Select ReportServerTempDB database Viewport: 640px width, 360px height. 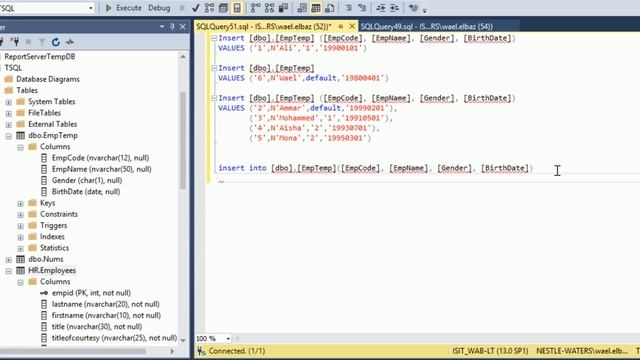[x=40, y=57]
